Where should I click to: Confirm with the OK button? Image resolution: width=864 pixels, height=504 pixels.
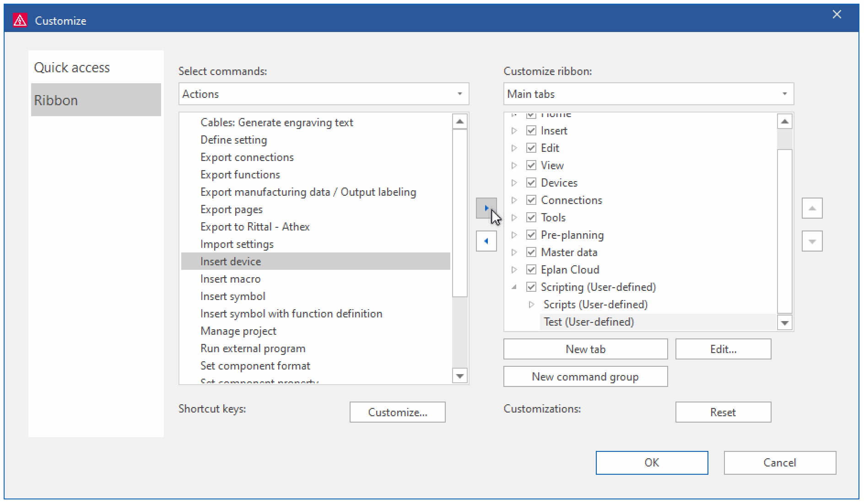click(x=652, y=462)
